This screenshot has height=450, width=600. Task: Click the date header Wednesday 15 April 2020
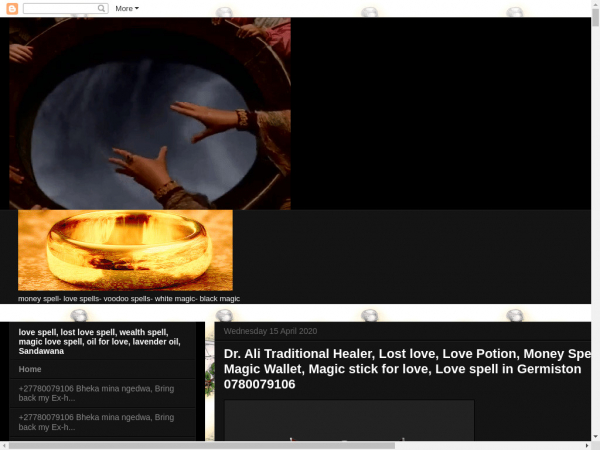(x=270, y=331)
